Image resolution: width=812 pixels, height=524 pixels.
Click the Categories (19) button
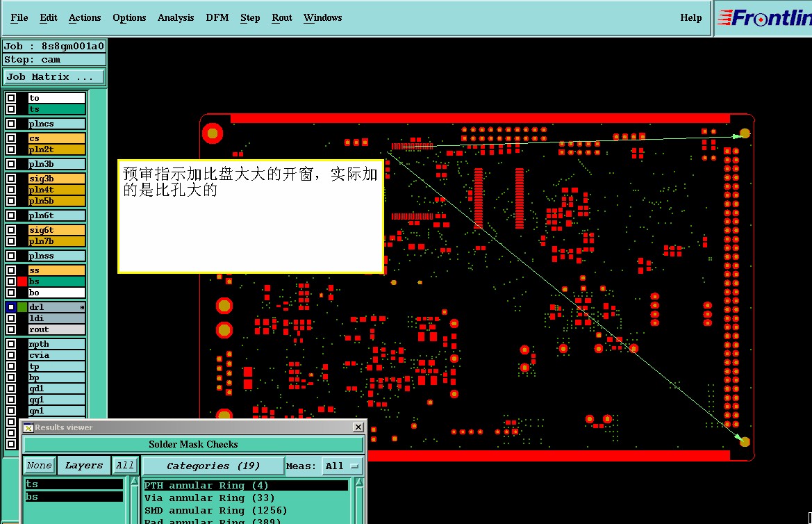tap(213, 466)
